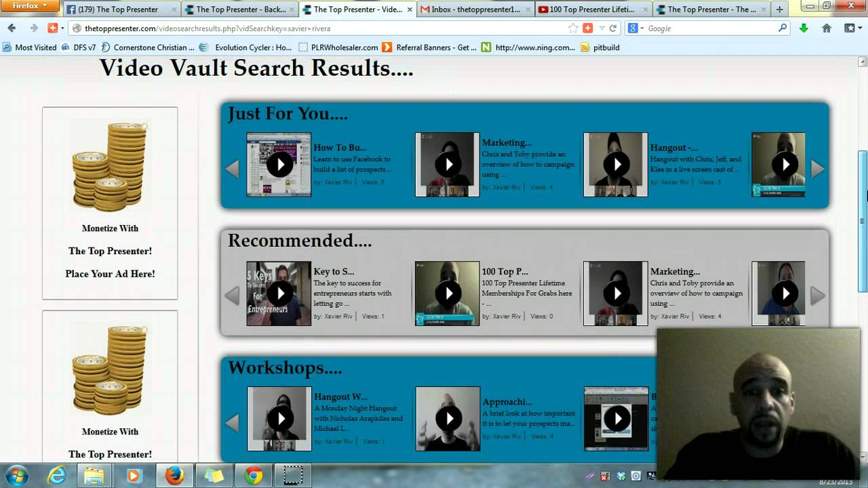Open Windows Explorer folder on taskbar

[x=94, y=476]
